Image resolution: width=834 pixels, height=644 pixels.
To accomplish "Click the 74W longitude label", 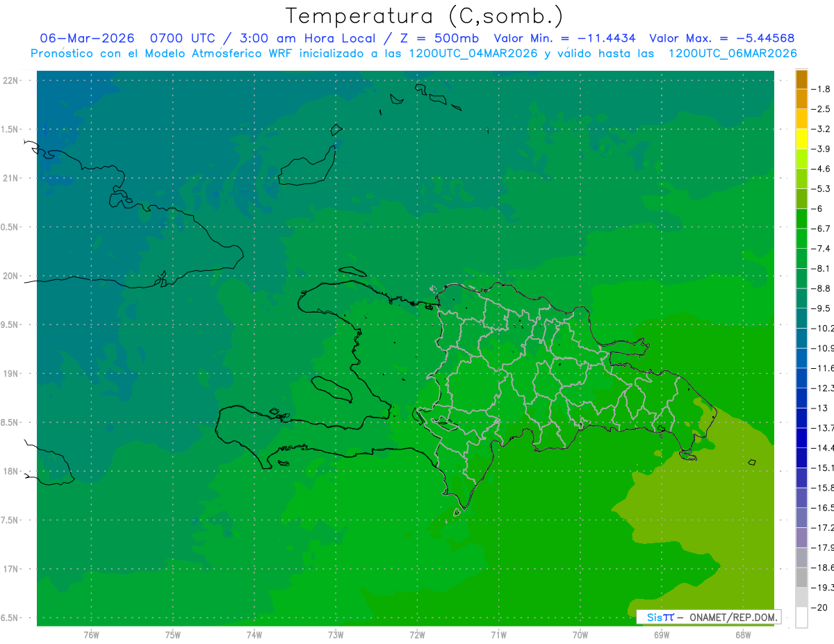I will (x=254, y=634).
